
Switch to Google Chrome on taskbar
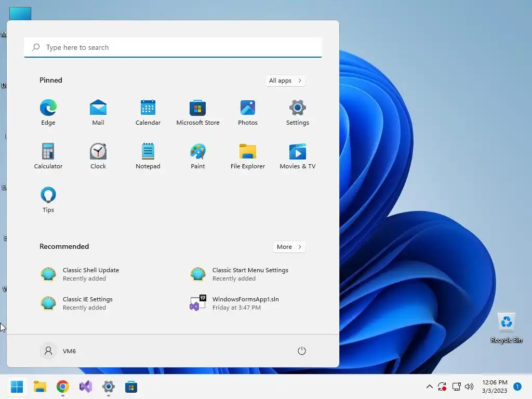pyautogui.click(x=63, y=387)
